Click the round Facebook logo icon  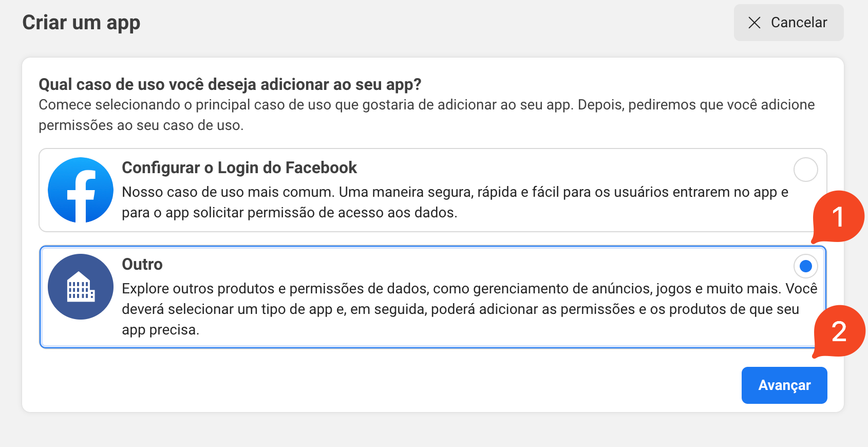(x=81, y=190)
